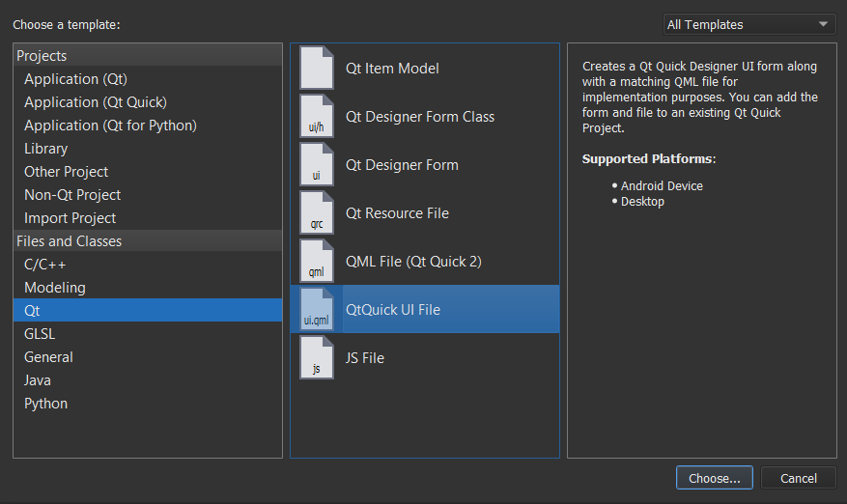The height and width of the screenshot is (504, 847).
Task: Open the Python files category
Action: pos(45,404)
